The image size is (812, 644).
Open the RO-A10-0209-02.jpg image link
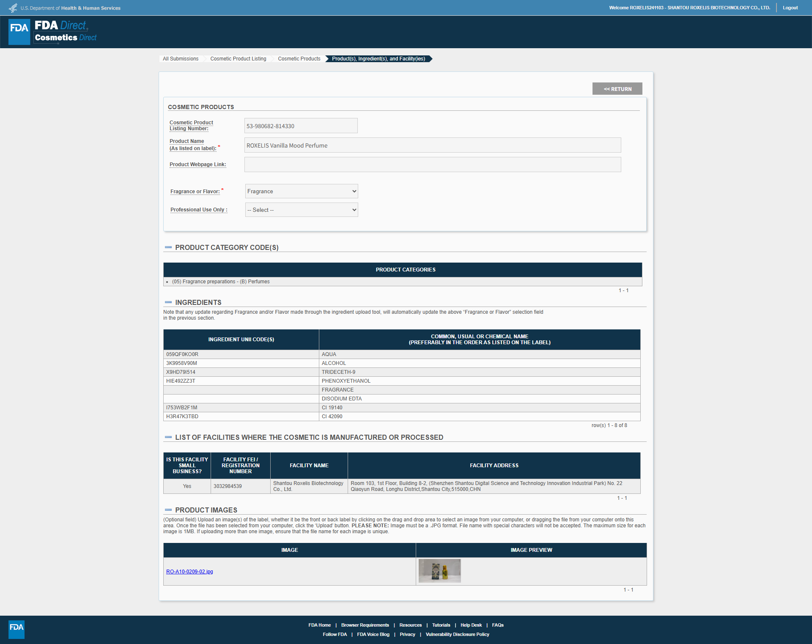click(x=189, y=572)
